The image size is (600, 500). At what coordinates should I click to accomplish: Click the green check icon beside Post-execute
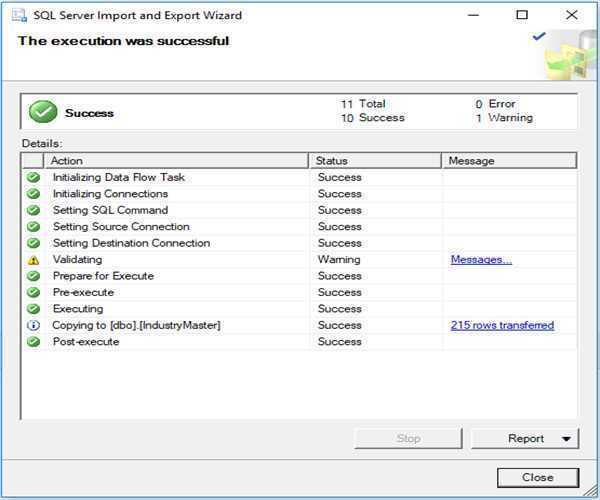click(33, 342)
